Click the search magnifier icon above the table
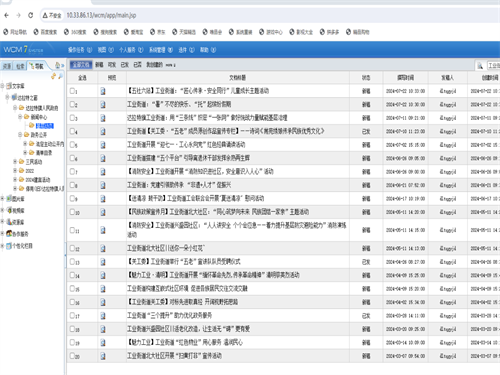Screen dimensions: 500x375 click(480, 66)
